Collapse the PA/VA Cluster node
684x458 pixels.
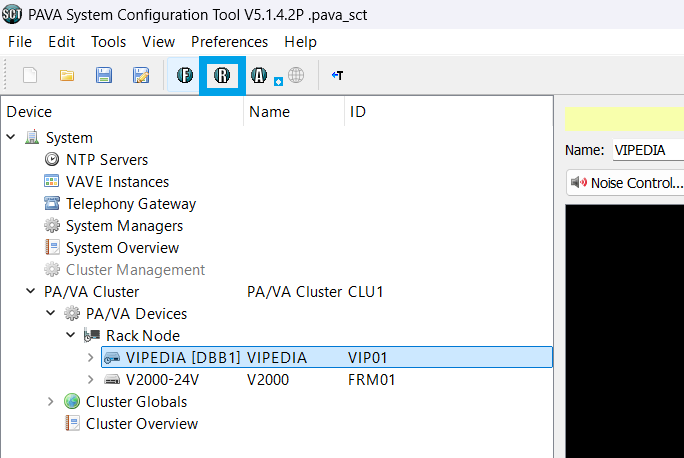click(x=31, y=291)
